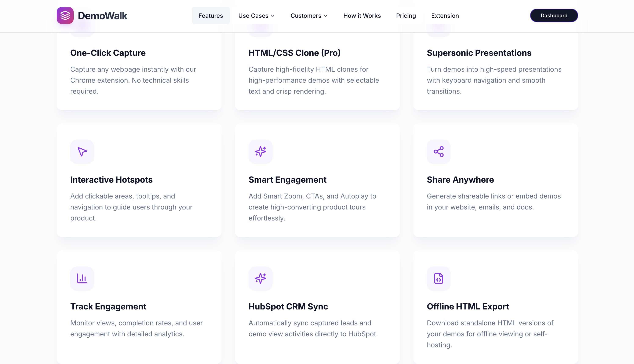Click the DemoWalk stacked-layers logo icon
The width and height of the screenshot is (634, 364).
pos(65,15)
